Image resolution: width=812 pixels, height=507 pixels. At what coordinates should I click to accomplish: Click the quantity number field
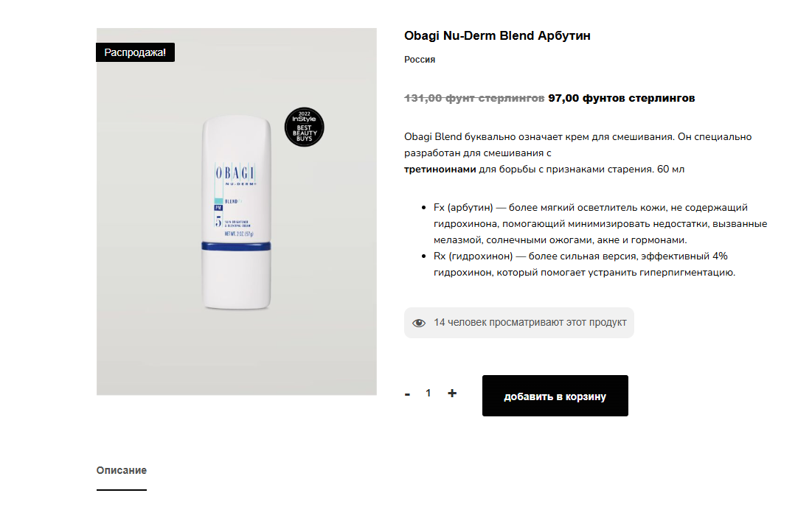coord(428,394)
